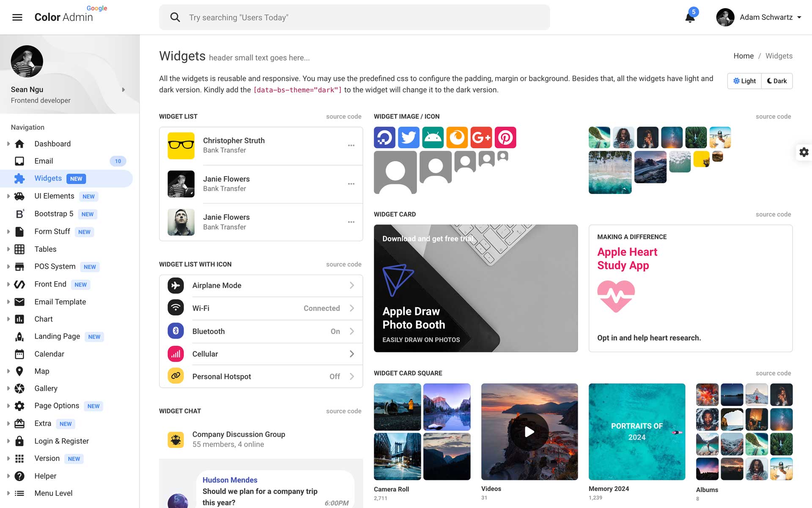Click the Google Plus icon
The image size is (812, 508).
(481, 138)
